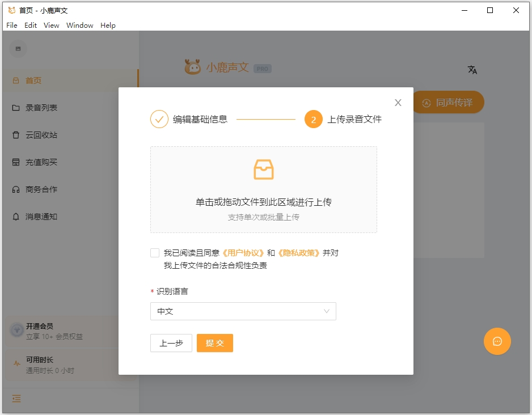Screen dimensions: 532x415
Task: Click the 提交 submit button
Action: pyautogui.click(x=215, y=343)
